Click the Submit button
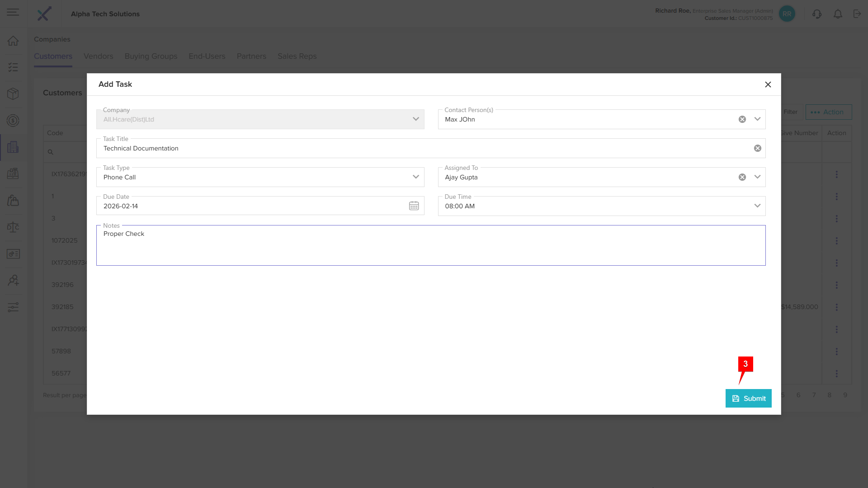The height and width of the screenshot is (488, 868). (x=748, y=399)
